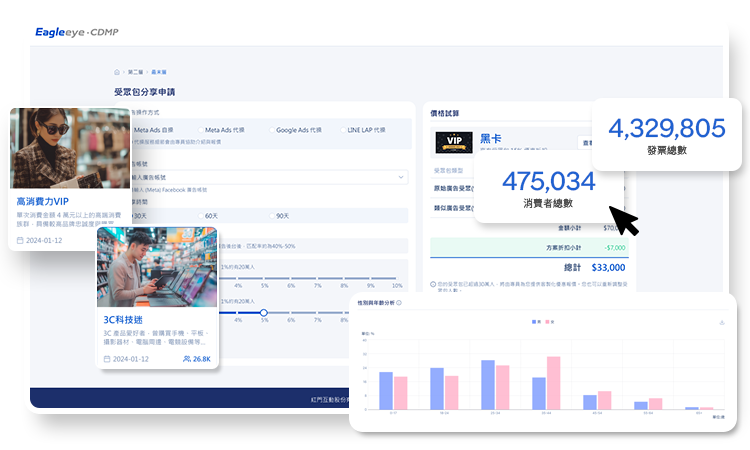Image resolution: width=750 pixels, height=450 pixels.
Task: Click the lower percentage slider handle
Action: pyautogui.click(x=264, y=313)
